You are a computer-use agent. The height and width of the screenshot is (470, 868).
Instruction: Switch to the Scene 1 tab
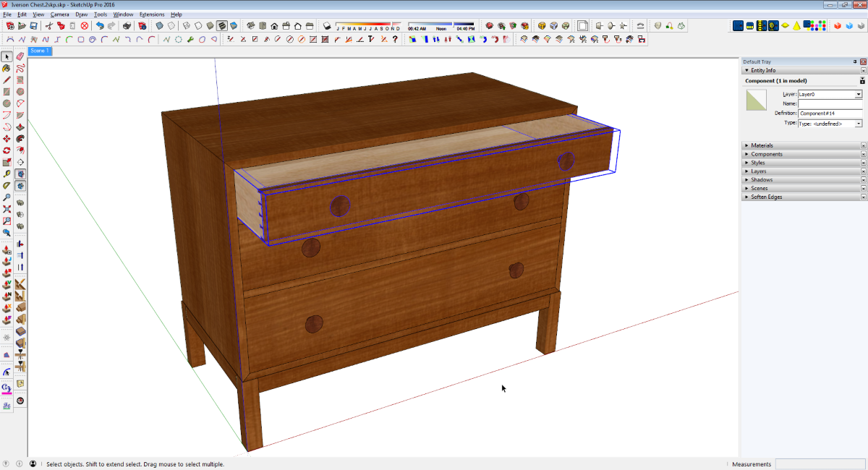[x=39, y=51]
